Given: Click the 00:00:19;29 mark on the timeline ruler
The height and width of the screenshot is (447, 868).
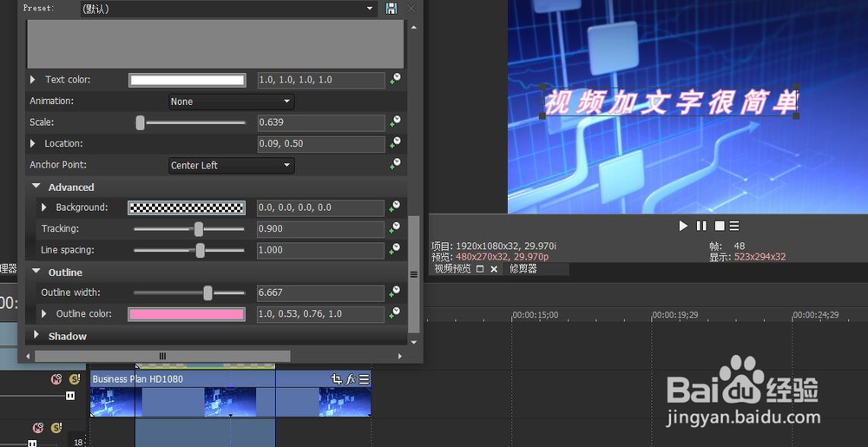Looking at the screenshot, I should [x=674, y=315].
